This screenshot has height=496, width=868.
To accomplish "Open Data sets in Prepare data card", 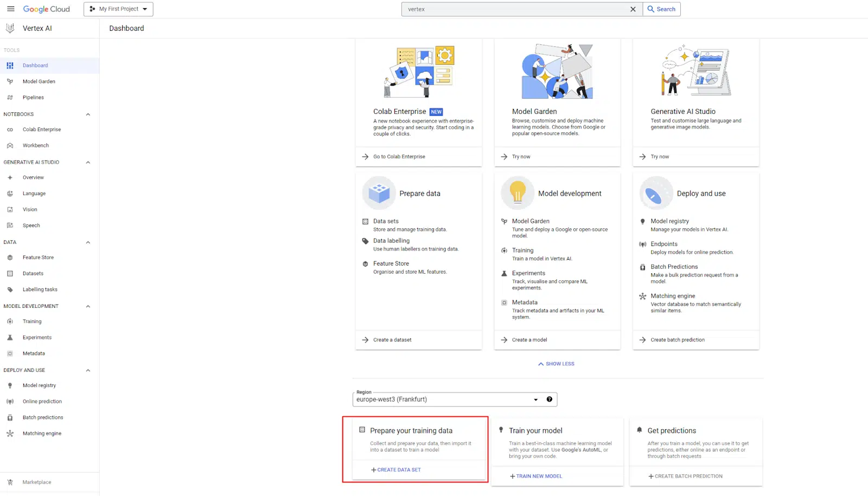I will 386,221.
